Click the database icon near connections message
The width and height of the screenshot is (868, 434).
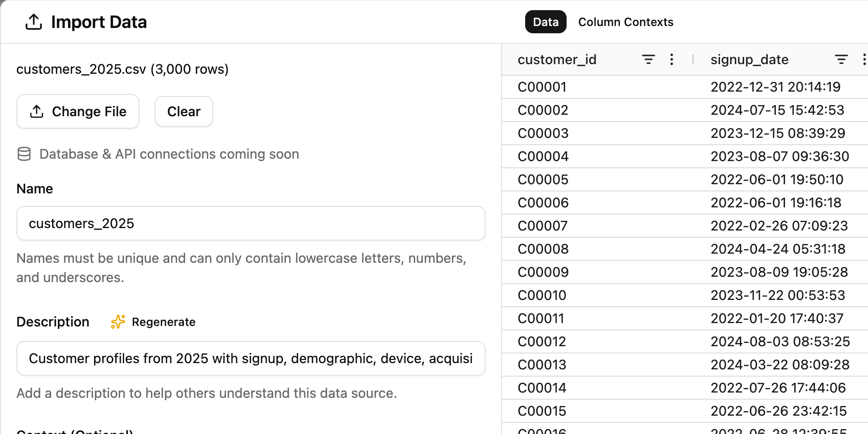24,154
